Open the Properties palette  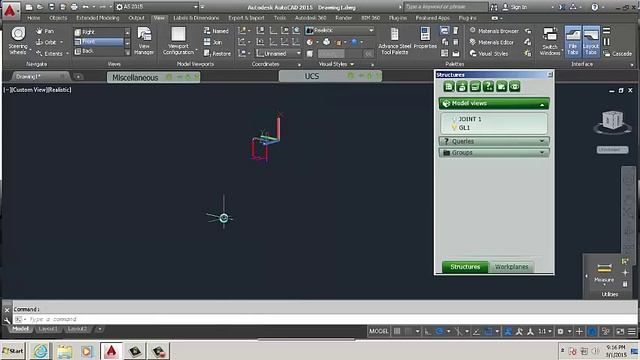point(425,38)
